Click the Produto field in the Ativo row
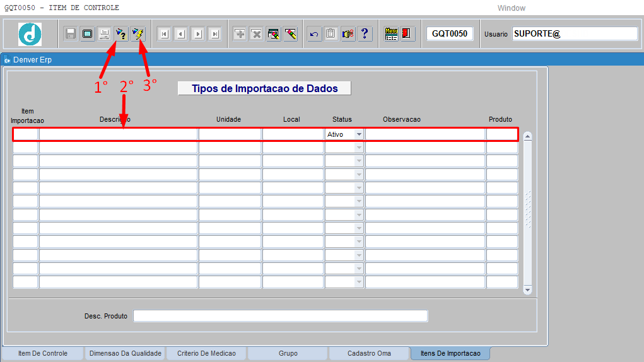 click(502, 134)
